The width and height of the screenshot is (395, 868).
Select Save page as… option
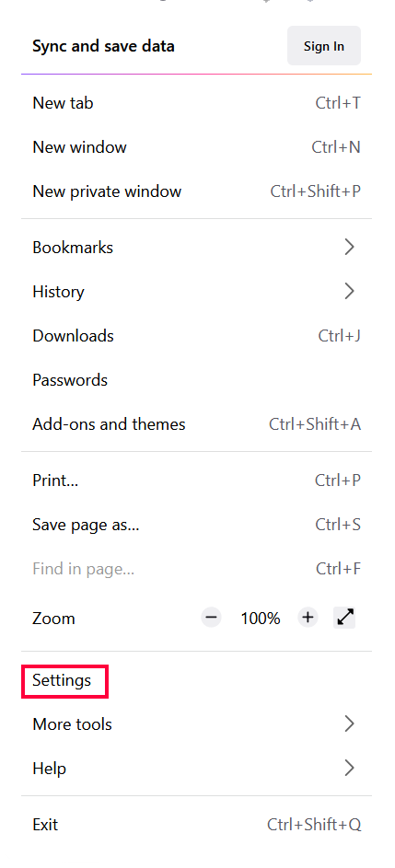[197, 525]
